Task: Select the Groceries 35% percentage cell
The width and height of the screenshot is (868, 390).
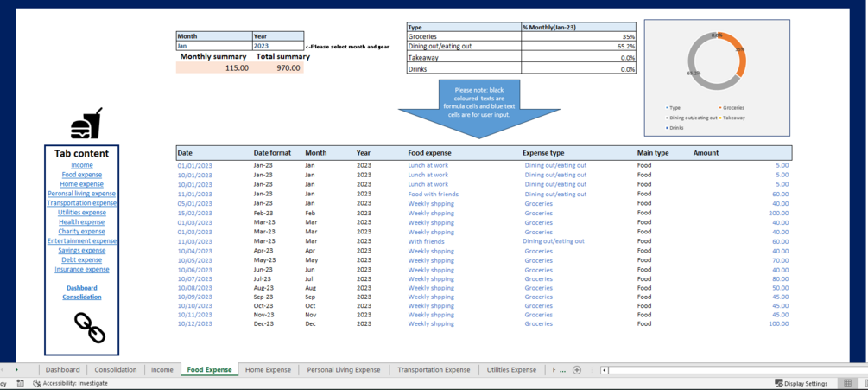Action: 579,36
